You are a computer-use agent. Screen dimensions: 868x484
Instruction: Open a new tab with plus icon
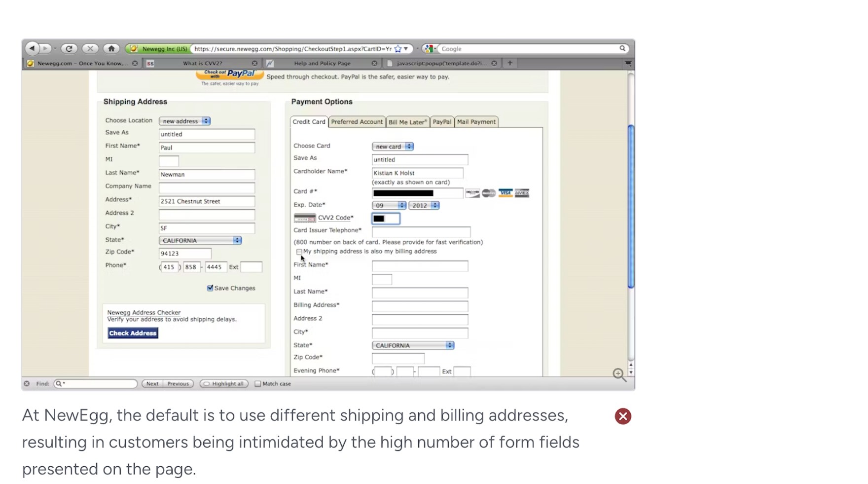point(510,63)
